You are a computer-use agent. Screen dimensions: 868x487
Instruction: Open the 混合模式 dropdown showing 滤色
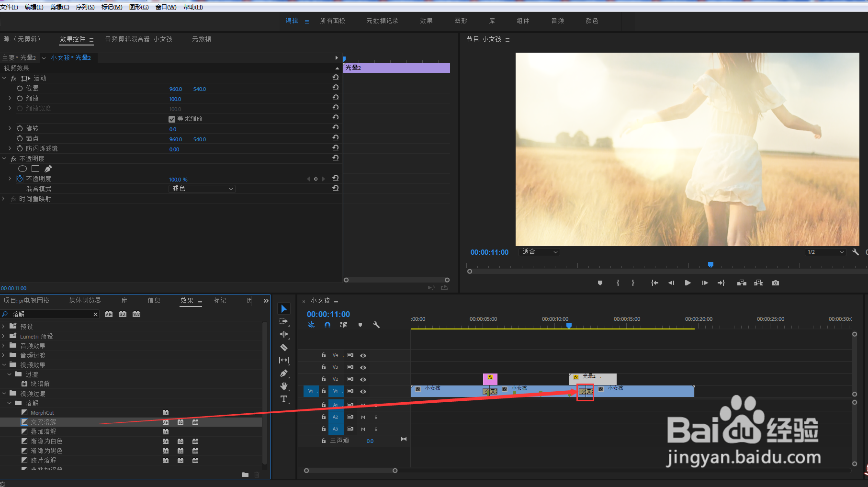click(203, 189)
